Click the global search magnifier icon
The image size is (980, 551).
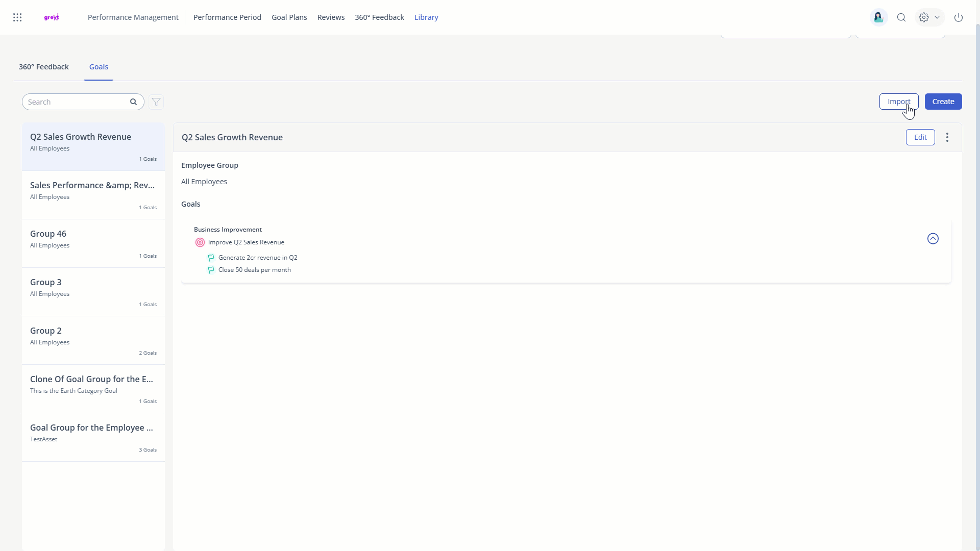click(901, 17)
